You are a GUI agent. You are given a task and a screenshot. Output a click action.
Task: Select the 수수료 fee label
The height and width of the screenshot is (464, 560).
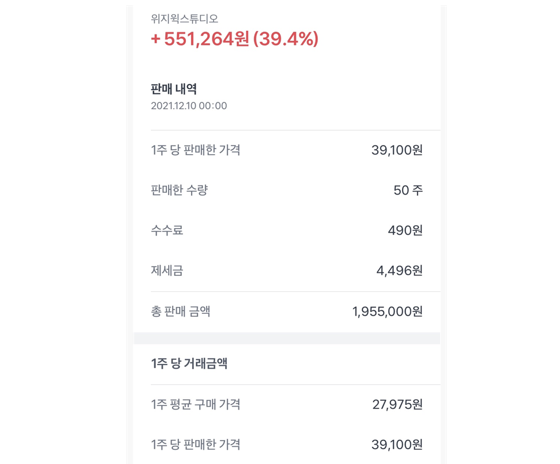[x=167, y=230]
